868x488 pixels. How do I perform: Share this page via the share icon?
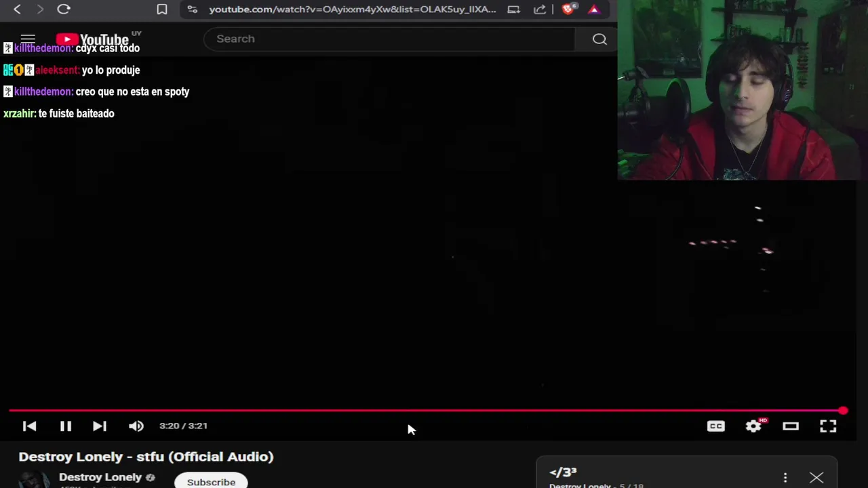tap(540, 9)
